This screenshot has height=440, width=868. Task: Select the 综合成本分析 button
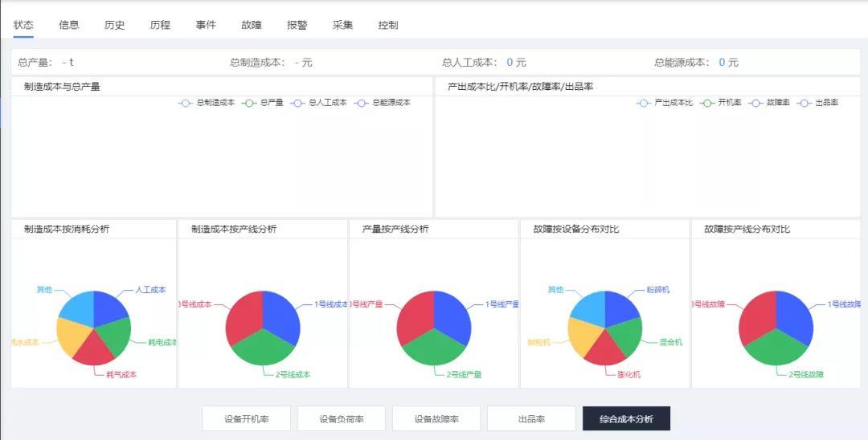point(627,419)
